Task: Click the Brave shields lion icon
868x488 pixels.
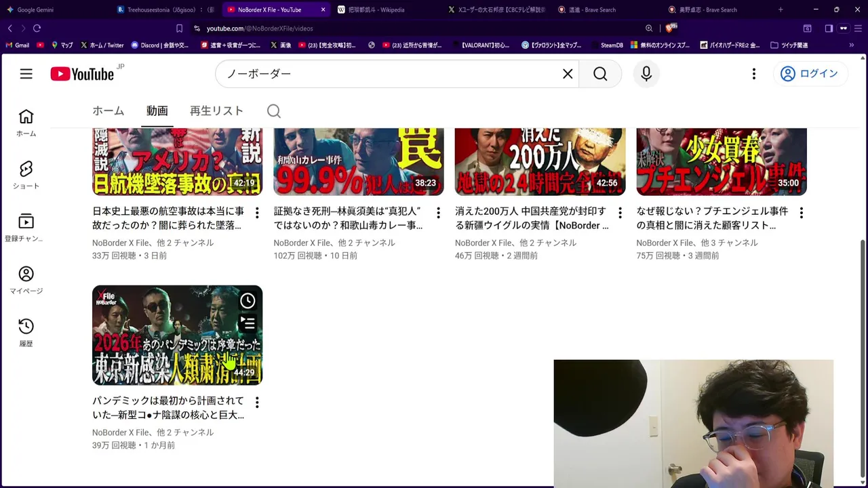Action: (x=671, y=28)
